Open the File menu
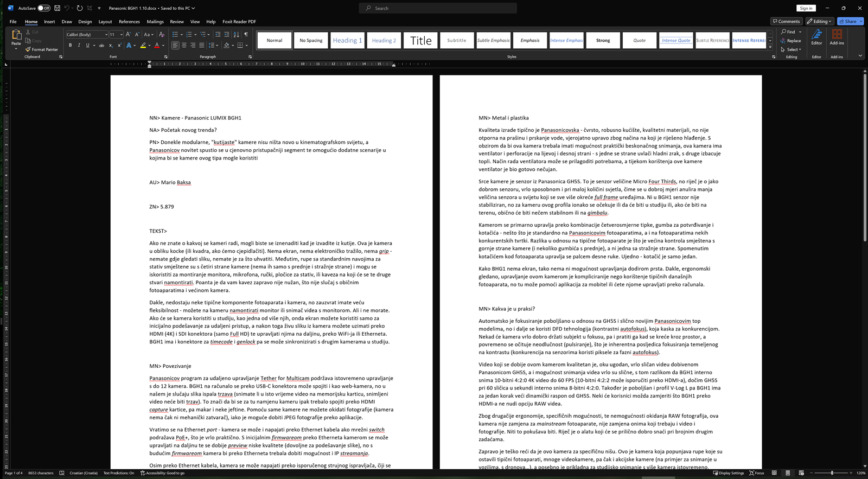Screen dimensions: 868x479 [x=13, y=22]
